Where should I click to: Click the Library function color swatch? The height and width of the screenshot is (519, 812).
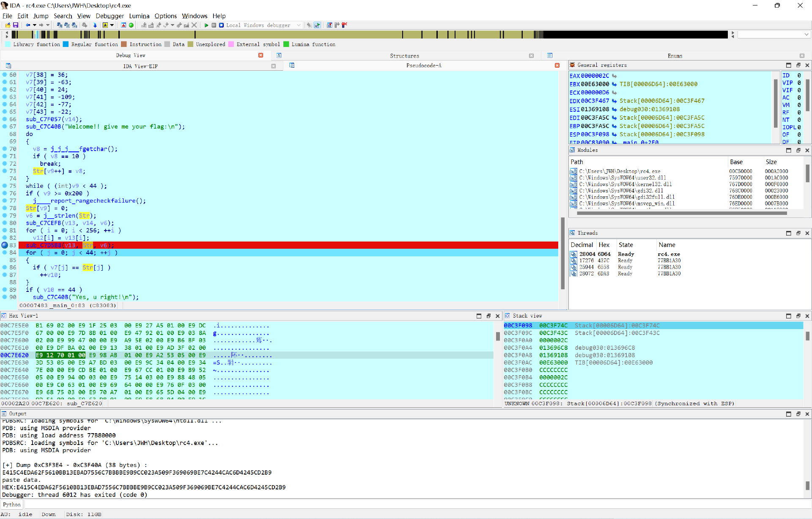click(x=8, y=44)
